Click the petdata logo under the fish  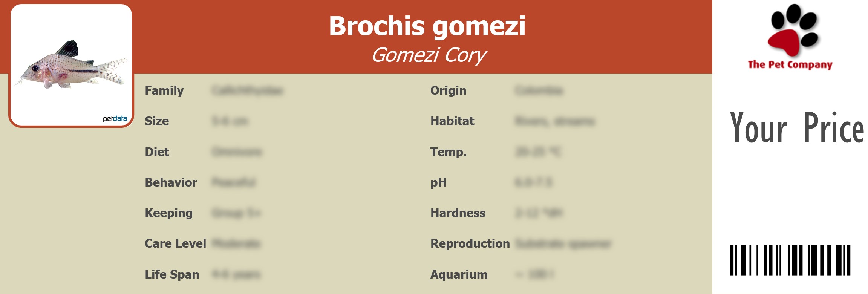(115, 119)
